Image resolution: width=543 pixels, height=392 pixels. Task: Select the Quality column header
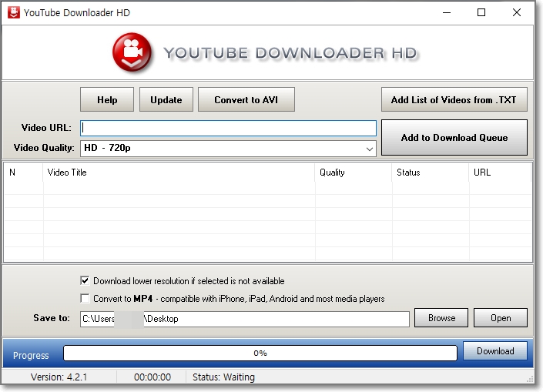pyautogui.click(x=354, y=173)
